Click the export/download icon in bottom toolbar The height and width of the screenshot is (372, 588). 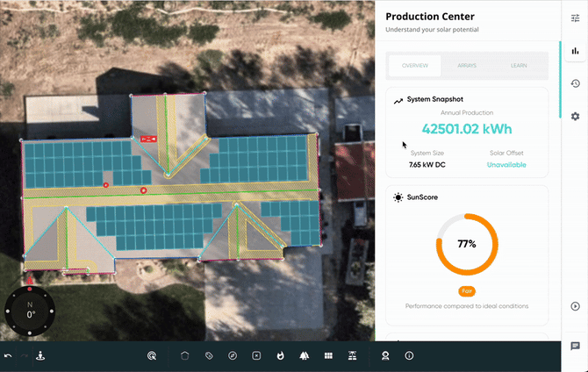tap(40, 355)
